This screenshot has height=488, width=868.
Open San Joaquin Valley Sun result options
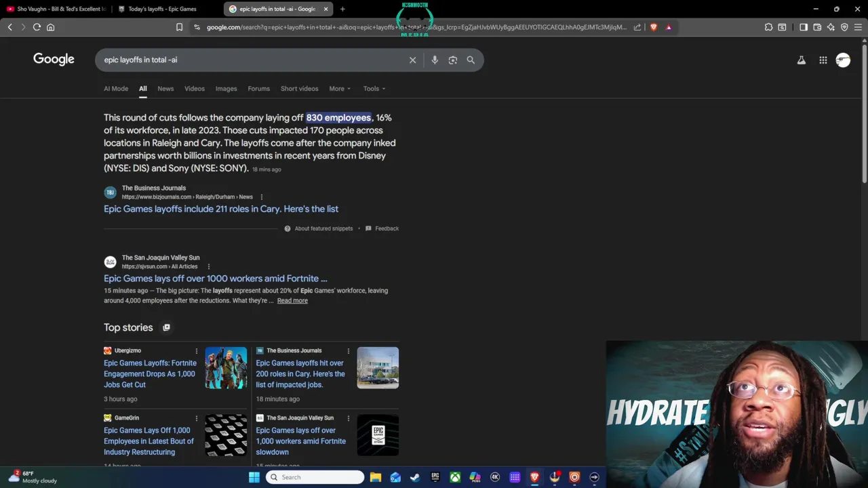click(208, 266)
